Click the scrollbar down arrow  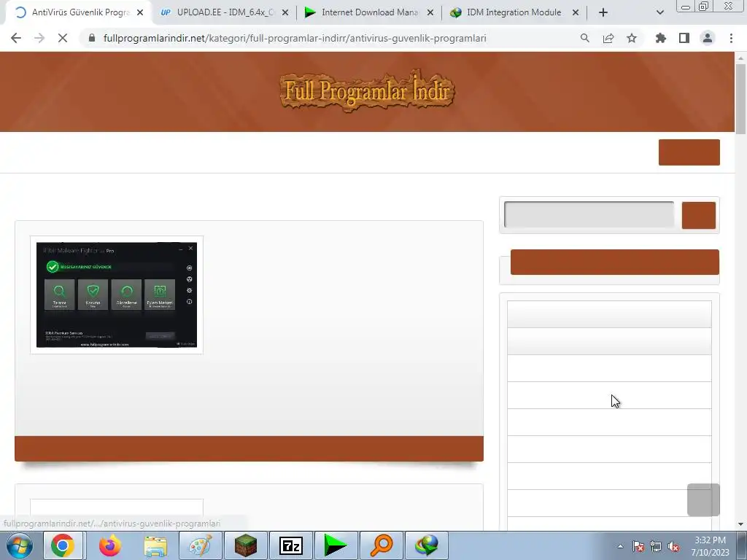click(x=740, y=524)
